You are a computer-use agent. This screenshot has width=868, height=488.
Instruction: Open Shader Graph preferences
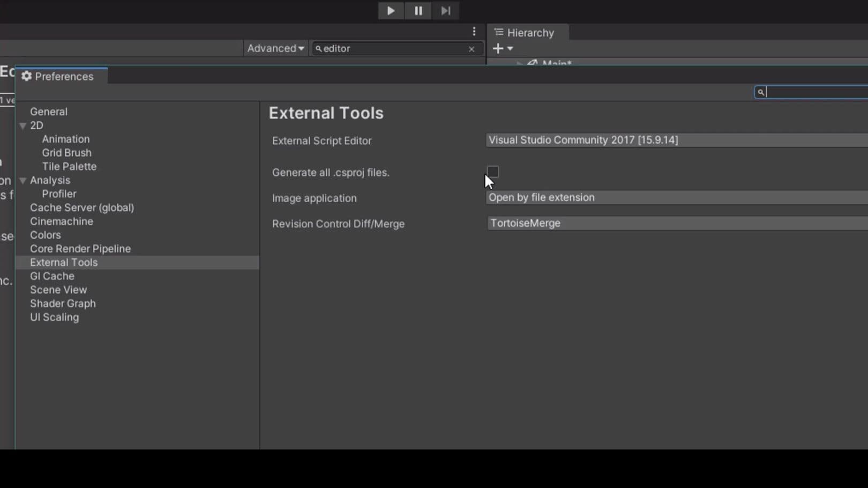(63, 303)
